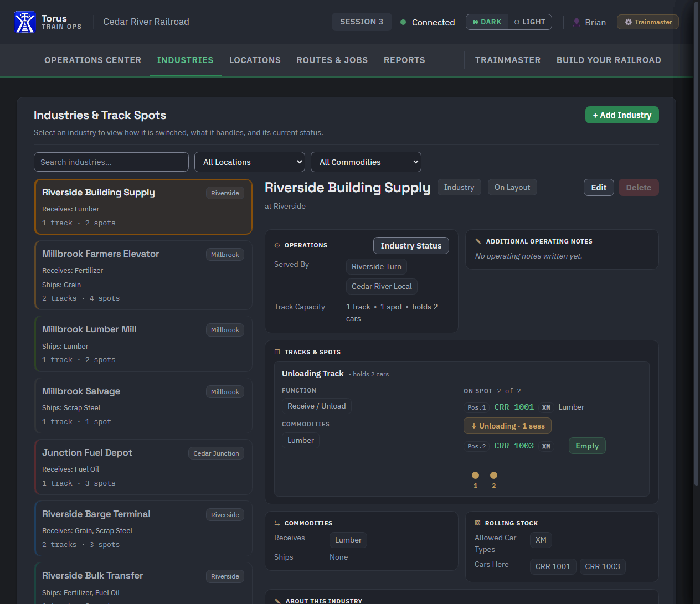Click spot marker 1 on track diagram
Image resolution: width=700 pixels, height=604 pixels.
475,475
